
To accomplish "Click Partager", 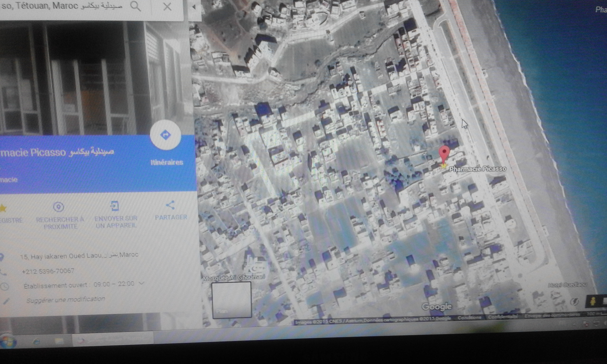I will (171, 217).
